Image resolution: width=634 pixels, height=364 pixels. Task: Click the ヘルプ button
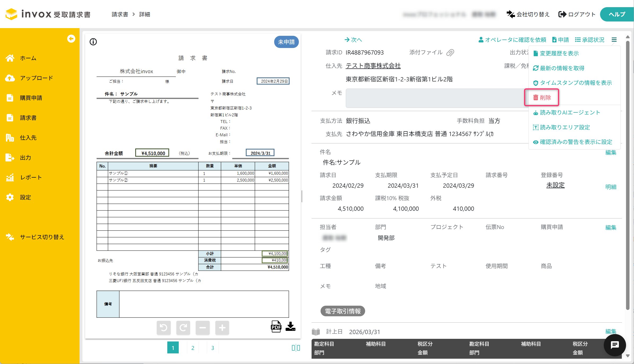tap(617, 14)
